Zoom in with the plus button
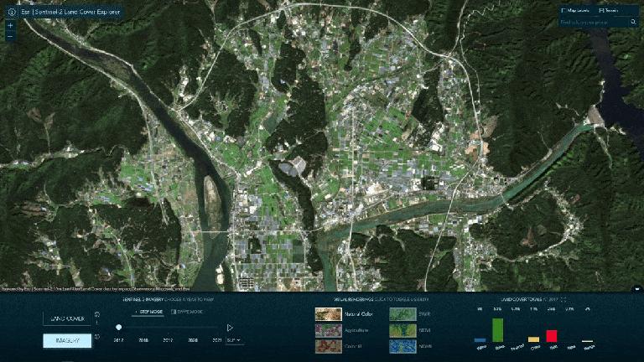The image size is (644, 362). [11, 25]
